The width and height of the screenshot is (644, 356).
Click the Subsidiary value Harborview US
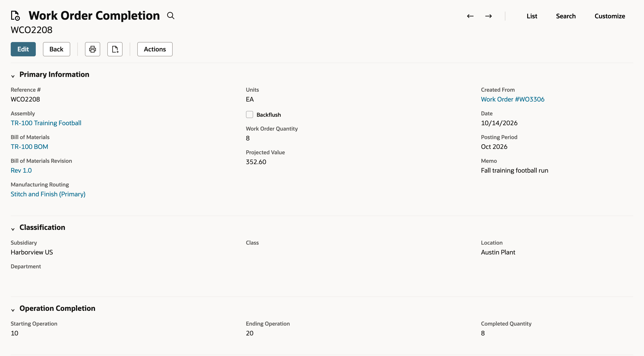coord(32,252)
